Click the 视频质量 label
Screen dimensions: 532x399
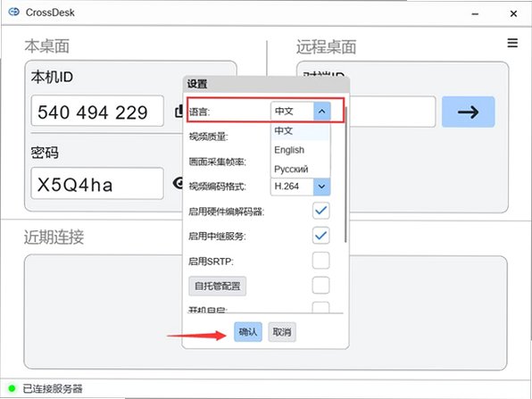point(208,137)
